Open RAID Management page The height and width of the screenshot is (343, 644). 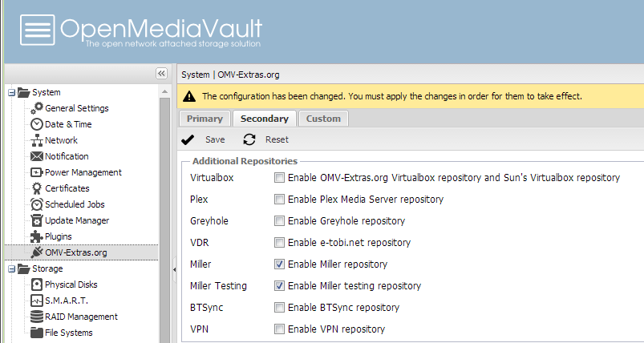[x=81, y=317]
